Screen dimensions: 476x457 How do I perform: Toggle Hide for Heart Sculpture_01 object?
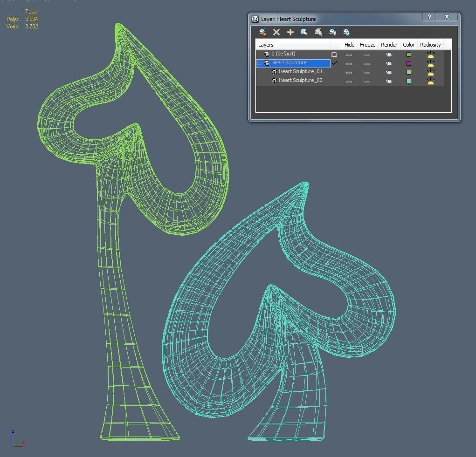349,73
